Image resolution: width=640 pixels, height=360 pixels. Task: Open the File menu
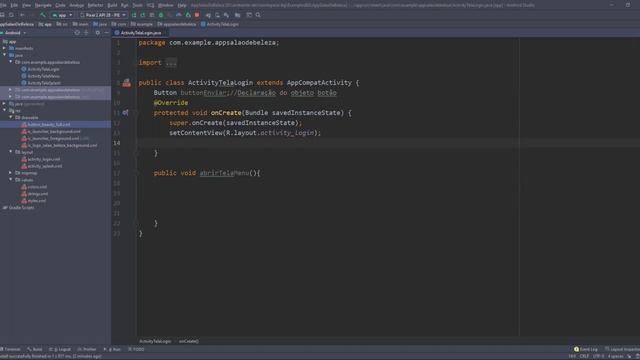(3, 5)
